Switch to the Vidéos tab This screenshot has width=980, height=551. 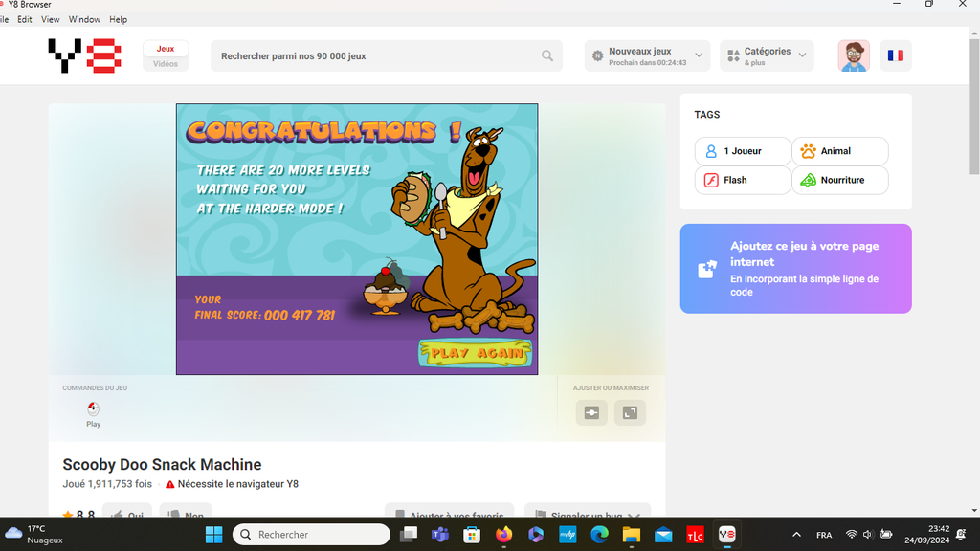point(166,64)
